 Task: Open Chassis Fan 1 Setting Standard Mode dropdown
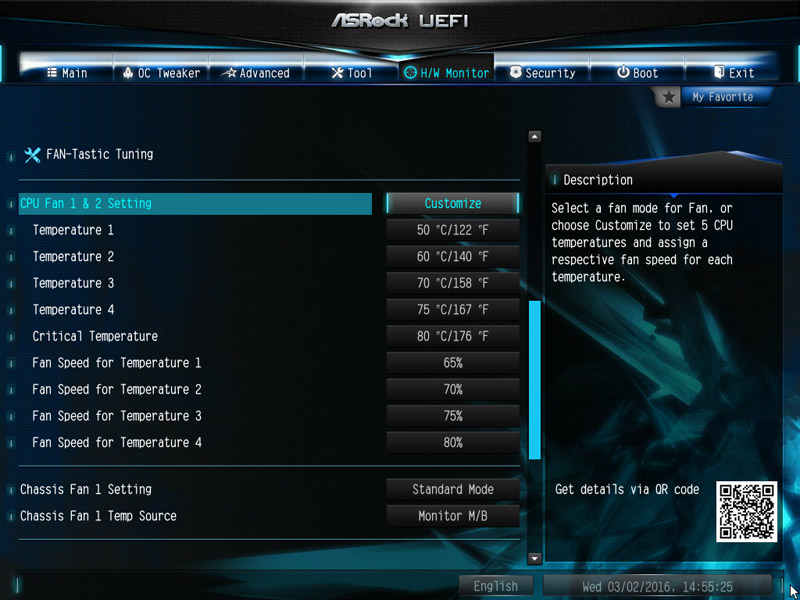click(453, 490)
